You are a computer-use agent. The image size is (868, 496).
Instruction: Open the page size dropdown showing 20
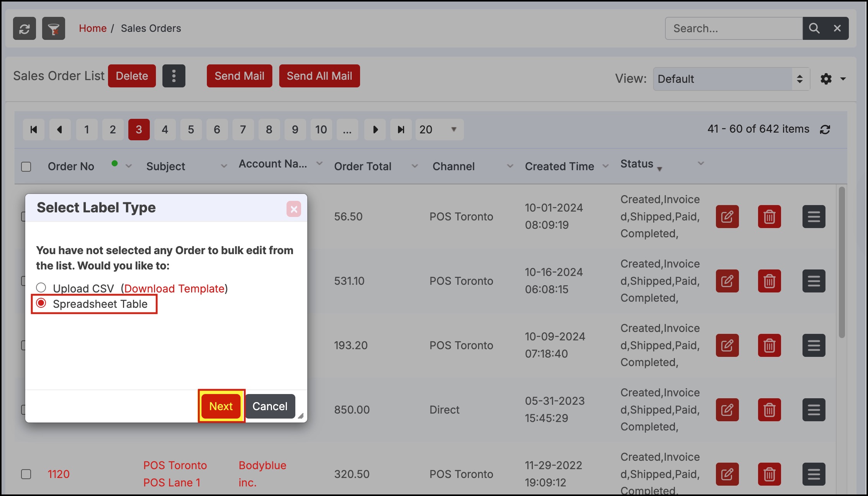pos(439,130)
